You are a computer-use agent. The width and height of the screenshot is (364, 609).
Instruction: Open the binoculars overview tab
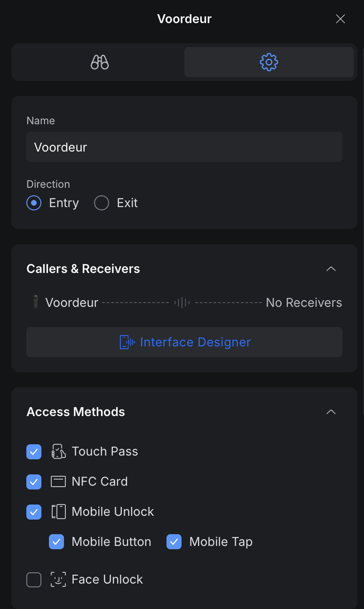(x=100, y=62)
